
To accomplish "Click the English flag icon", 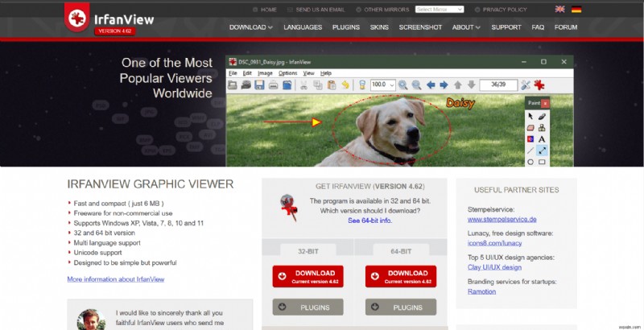I will point(559,9).
